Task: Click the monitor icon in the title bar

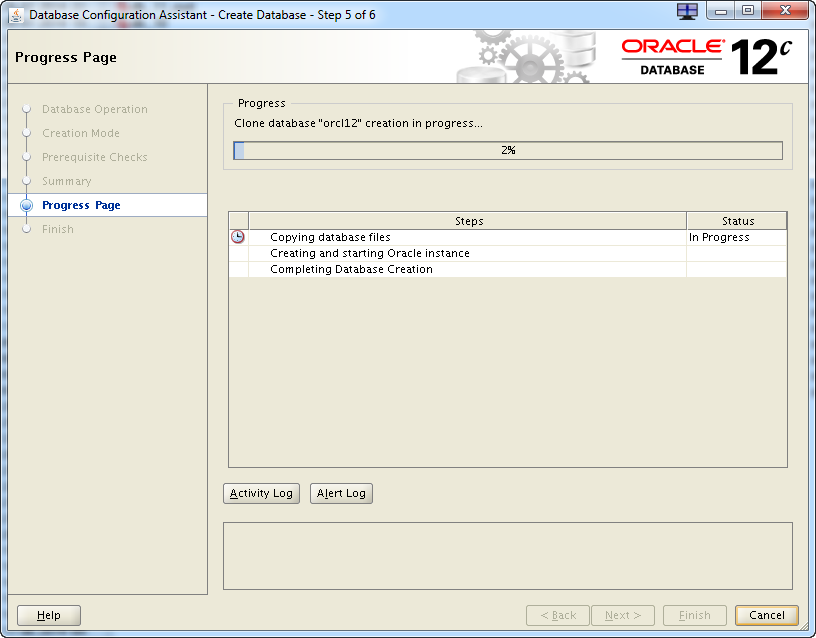Action: coord(687,11)
